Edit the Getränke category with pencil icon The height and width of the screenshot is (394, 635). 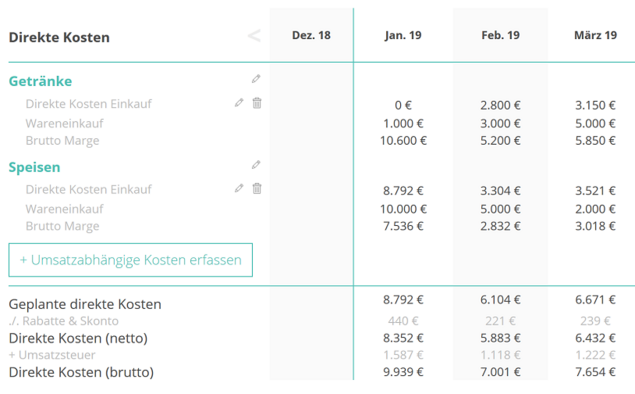256,79
